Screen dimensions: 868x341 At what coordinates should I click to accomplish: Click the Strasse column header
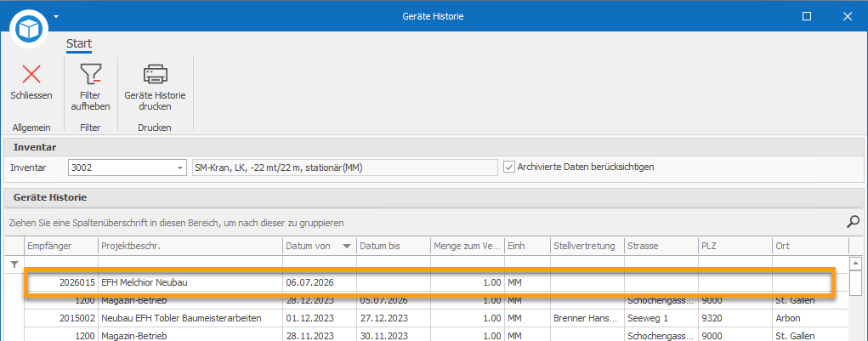661,246
